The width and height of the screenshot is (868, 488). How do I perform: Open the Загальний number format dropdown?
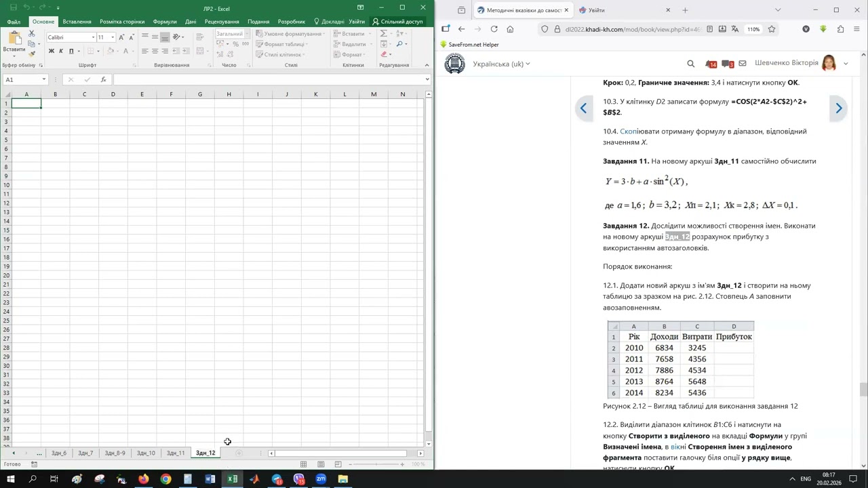tap(247, 34)
